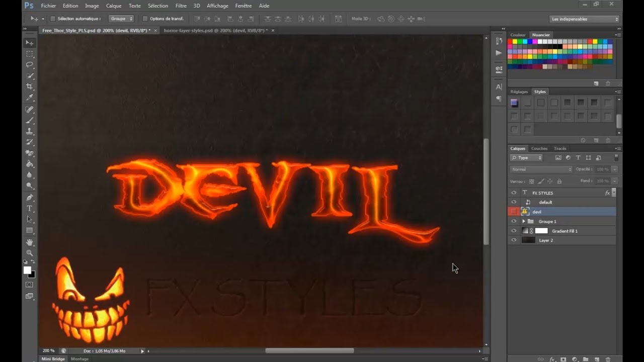Click the foreground color swatch
The image size is (644, 362).
27,270
